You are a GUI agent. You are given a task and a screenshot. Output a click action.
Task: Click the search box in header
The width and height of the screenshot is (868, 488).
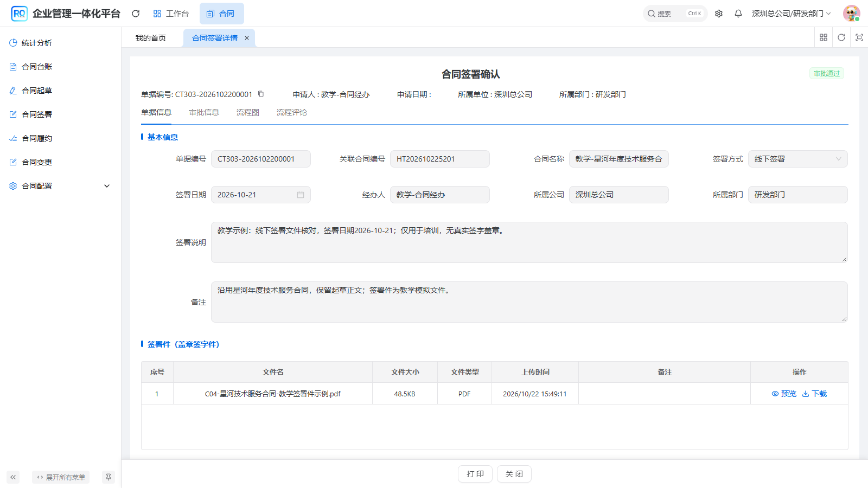click(x=675, y=14)
